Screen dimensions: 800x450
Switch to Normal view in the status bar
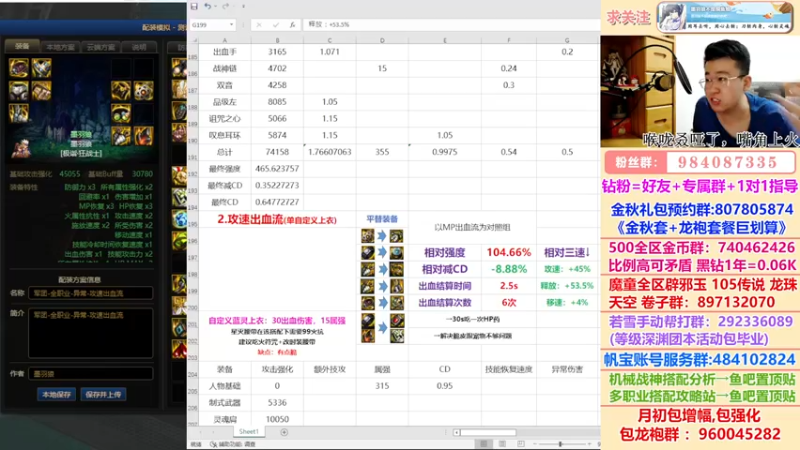[484, 444]
